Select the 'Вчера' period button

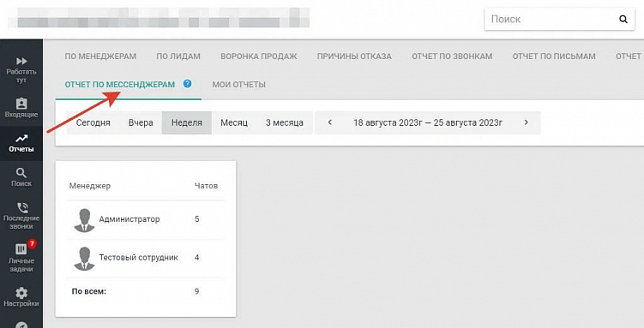click(141, 122)
